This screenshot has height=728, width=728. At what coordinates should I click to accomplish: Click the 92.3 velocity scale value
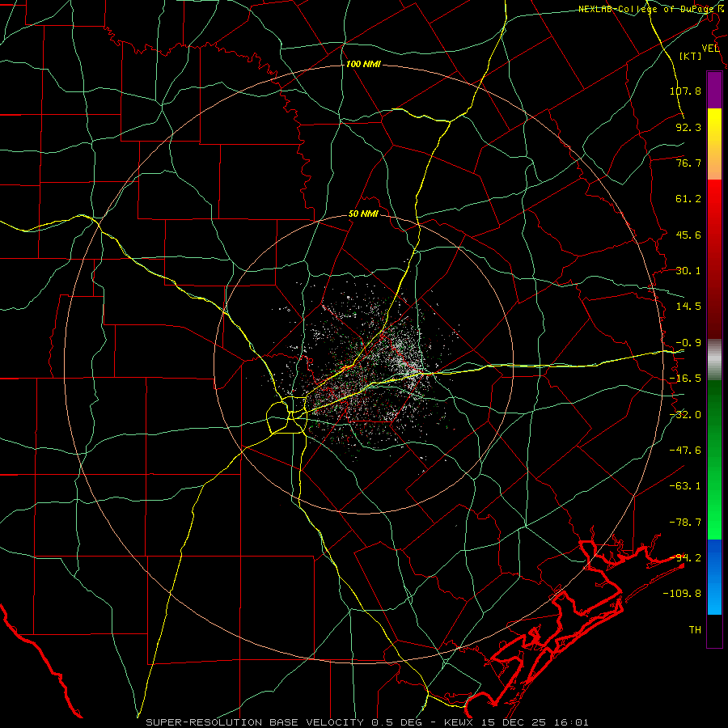coord(688,127)
